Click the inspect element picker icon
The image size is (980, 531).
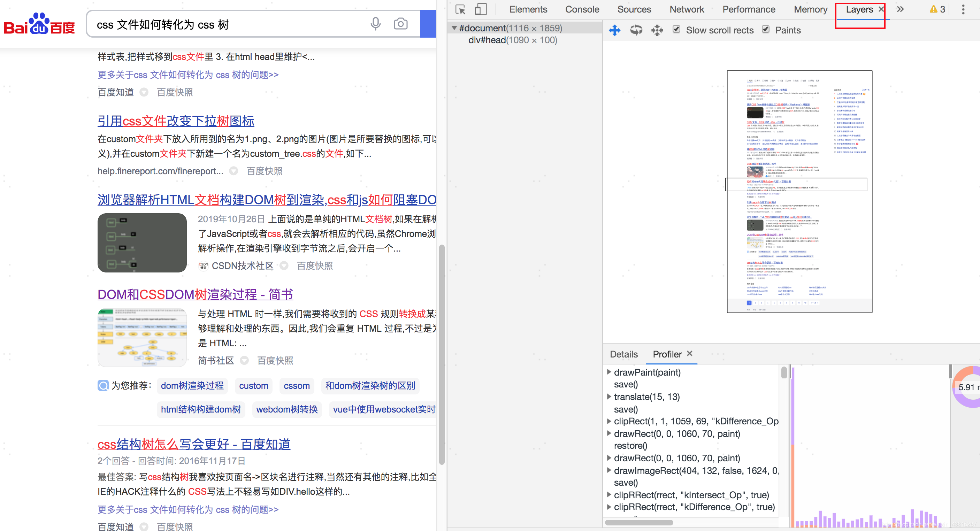tap(460, 9)
